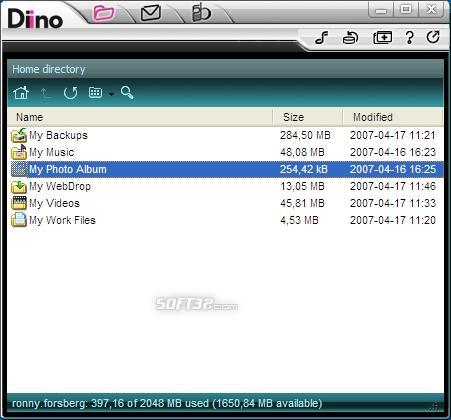Viewport: 451px width, 420px height.
Task: Open the backup disk icon
Action: click(x=350, y=38)
